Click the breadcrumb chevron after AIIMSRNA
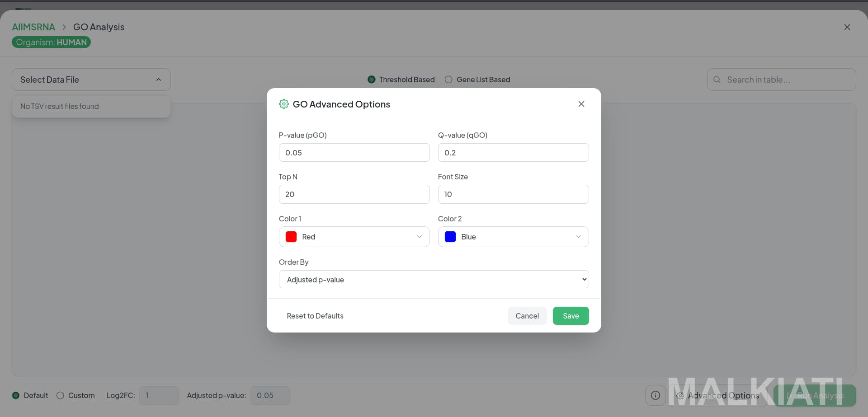 pos(64,27)
